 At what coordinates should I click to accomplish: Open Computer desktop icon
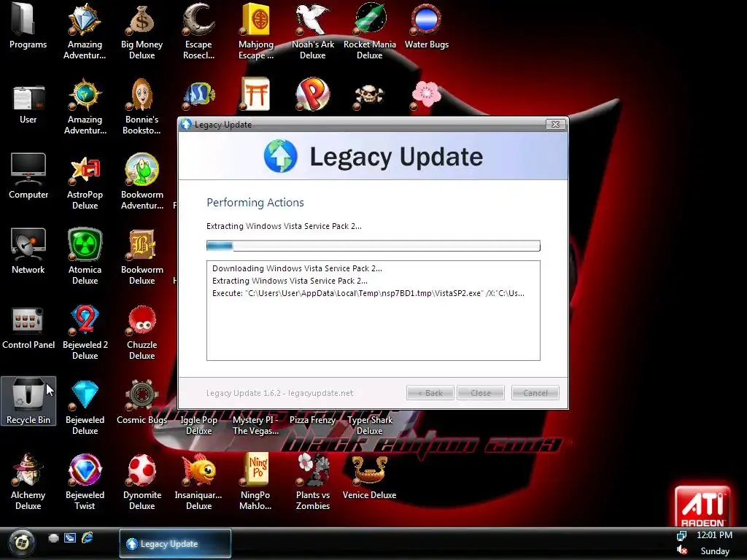[x=28, y=176]
